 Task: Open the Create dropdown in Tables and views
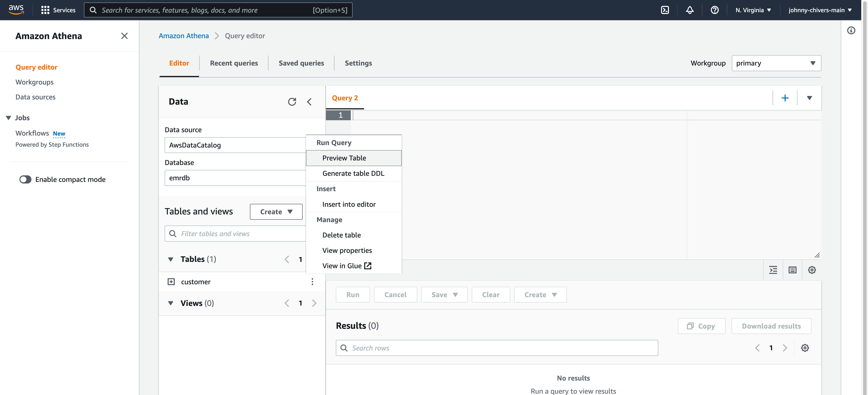tap(276, 212)
